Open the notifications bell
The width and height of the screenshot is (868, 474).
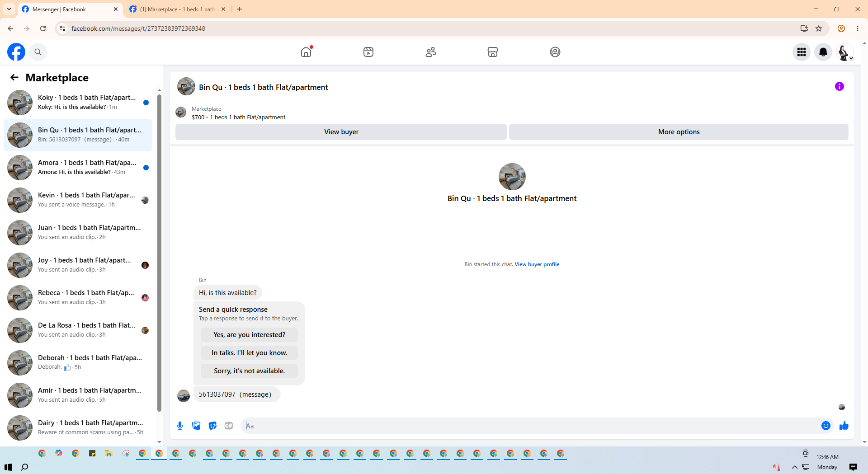coord(823,52)
